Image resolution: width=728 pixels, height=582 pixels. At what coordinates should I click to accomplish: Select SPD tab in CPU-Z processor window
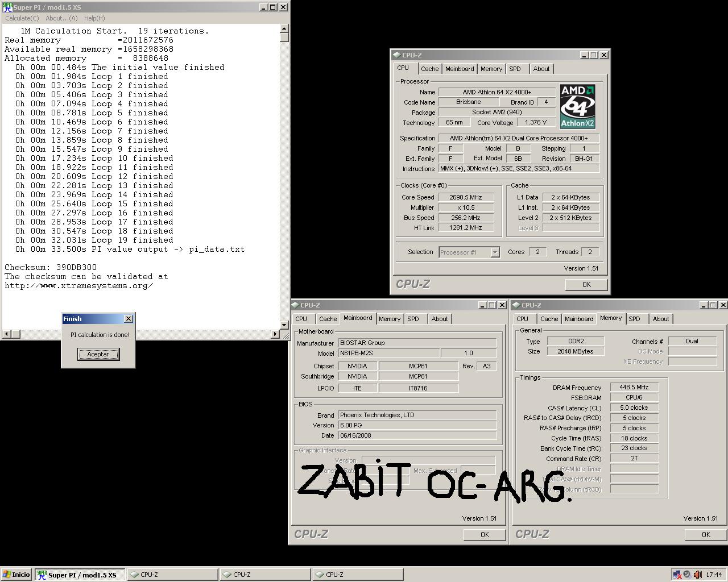pos(515,69)
